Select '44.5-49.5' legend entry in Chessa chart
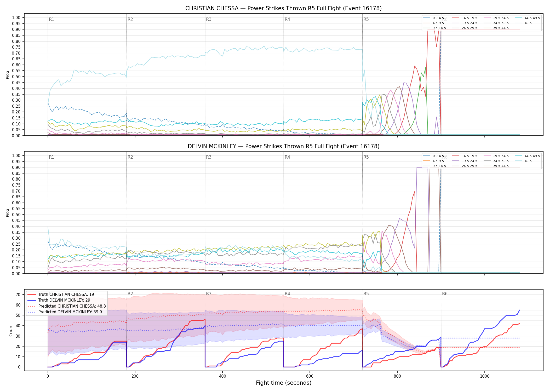This screenshot has width=549, height=392. pyautogui.click(x=528, y=18)
